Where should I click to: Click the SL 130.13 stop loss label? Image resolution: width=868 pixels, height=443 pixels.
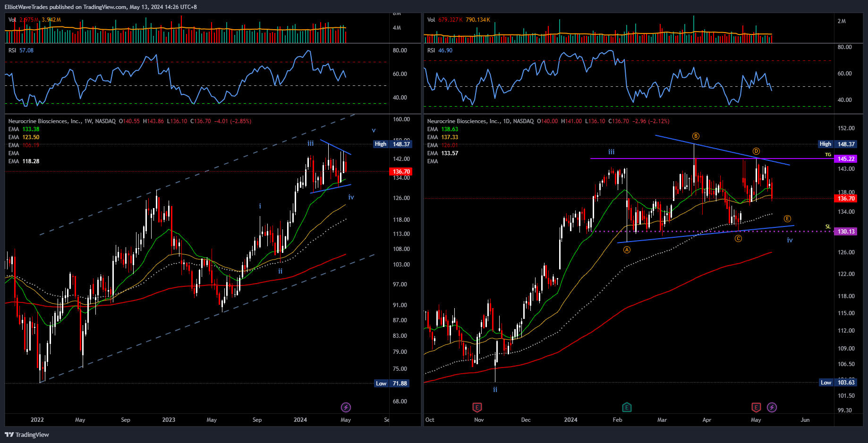pos(846,232)
